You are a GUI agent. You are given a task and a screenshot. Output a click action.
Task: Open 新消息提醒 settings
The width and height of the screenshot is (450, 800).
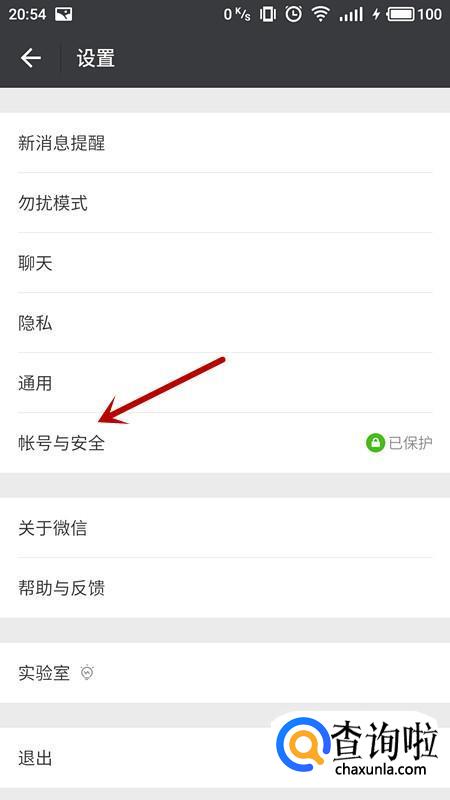[x=225, y=143]
